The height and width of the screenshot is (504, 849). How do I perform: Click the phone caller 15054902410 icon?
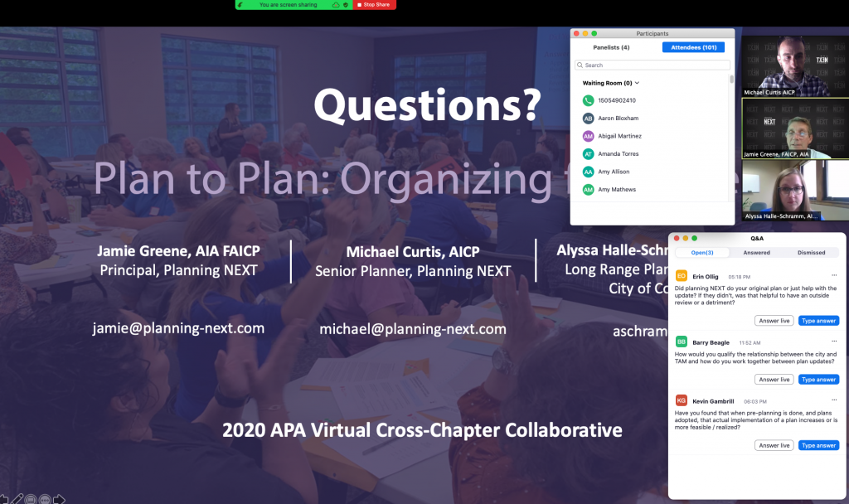588,100
